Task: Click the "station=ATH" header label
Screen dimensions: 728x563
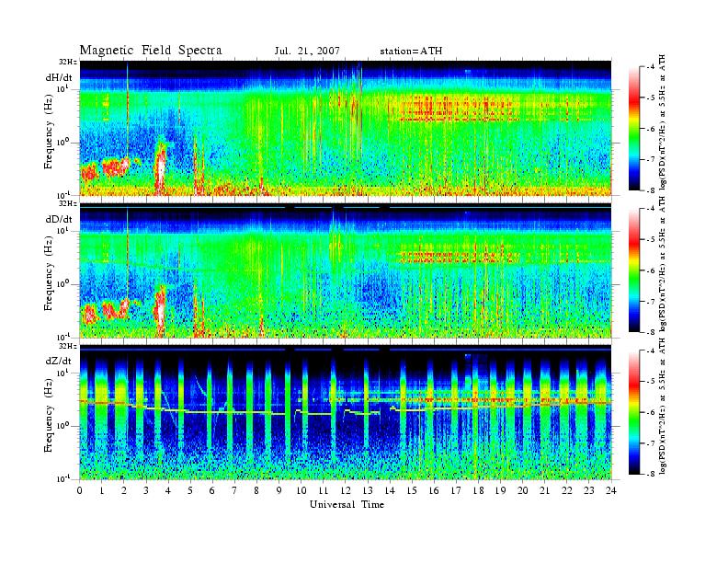Action: pyautogui.click(x=411, y=51)
